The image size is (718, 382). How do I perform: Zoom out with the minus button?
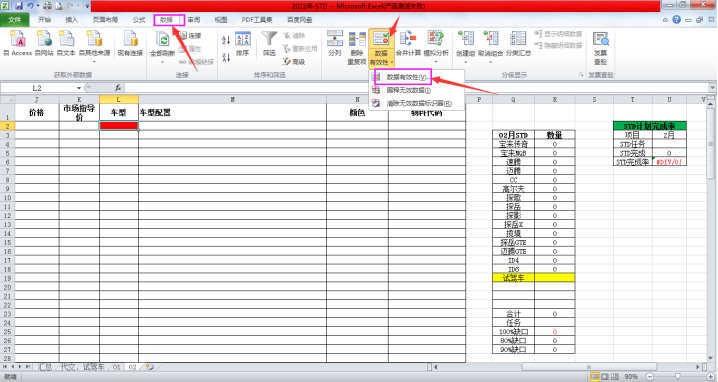click(x=650, y=377)
